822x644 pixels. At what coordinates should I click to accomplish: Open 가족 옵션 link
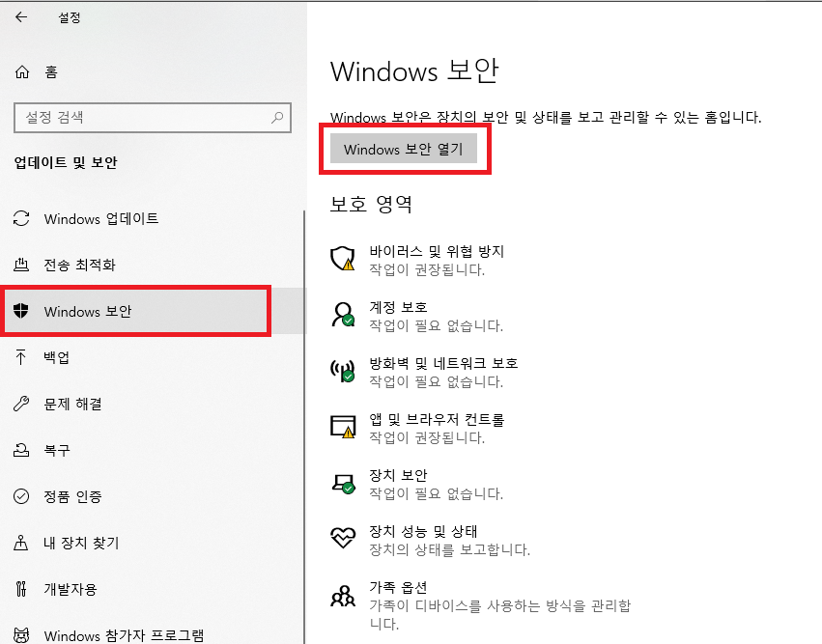coord(398,587)
